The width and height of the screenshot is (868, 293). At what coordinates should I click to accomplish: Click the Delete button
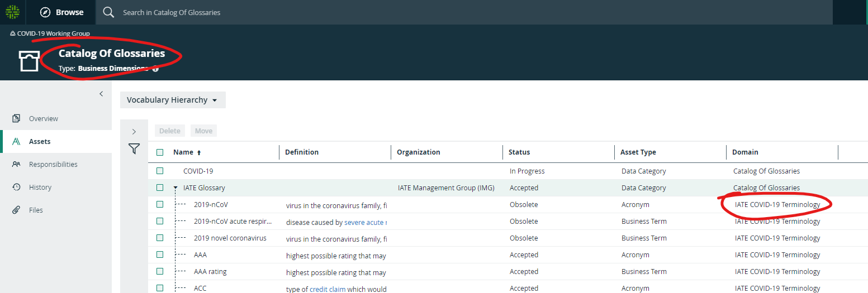(x=170, y=131)
